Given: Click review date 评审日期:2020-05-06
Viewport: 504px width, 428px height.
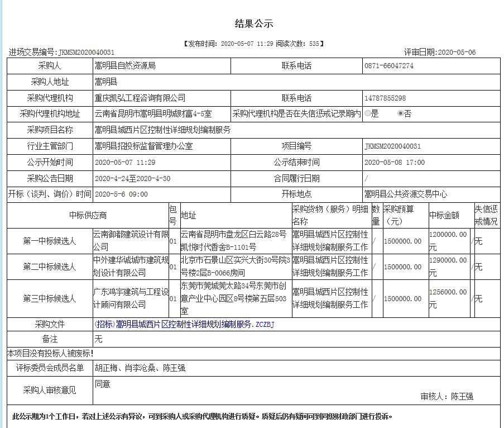Looking at the screenshot, I should pyautogui.click(x=440, y=52).
